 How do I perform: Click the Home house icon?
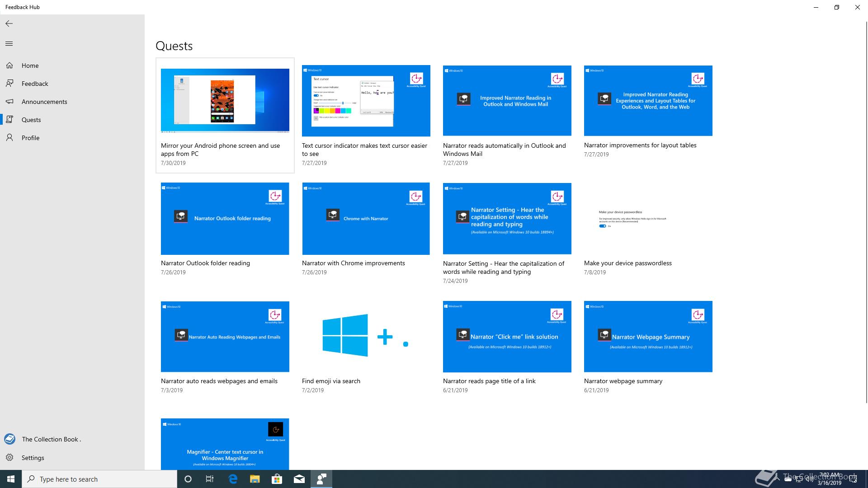tap(9, 66)
